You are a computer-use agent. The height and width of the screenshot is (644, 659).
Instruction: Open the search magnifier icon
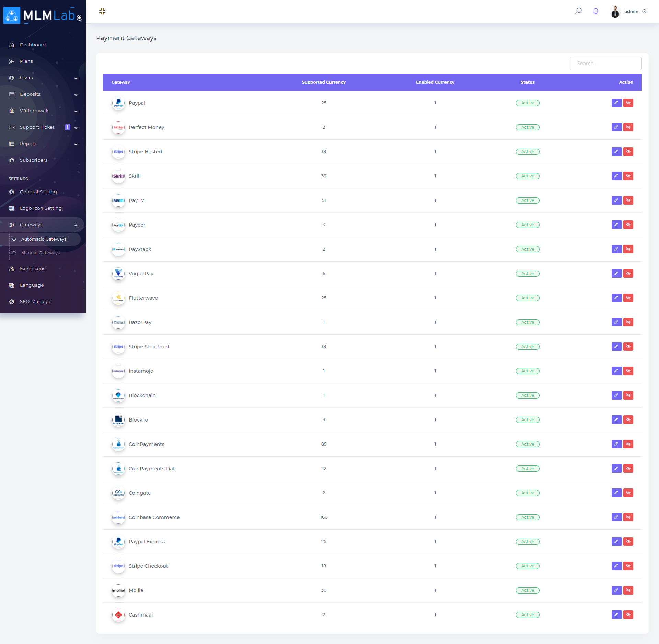(x=578, y=11)
